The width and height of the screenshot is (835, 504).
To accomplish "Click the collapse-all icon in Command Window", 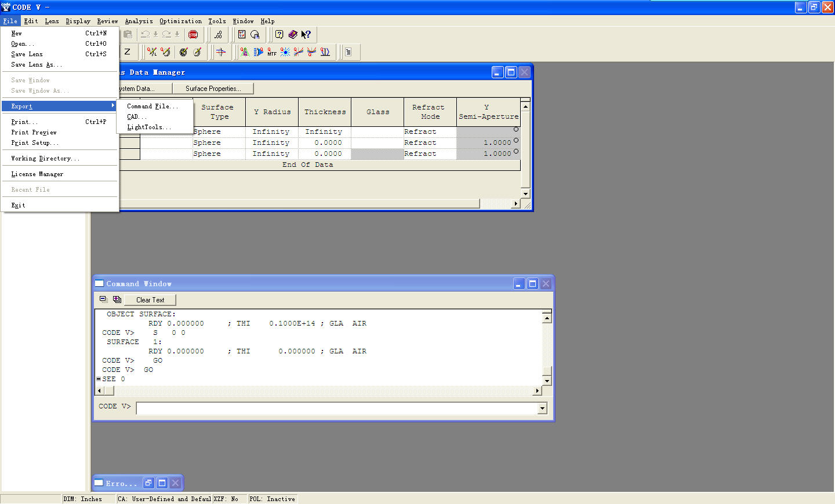I will coord(104,300).
